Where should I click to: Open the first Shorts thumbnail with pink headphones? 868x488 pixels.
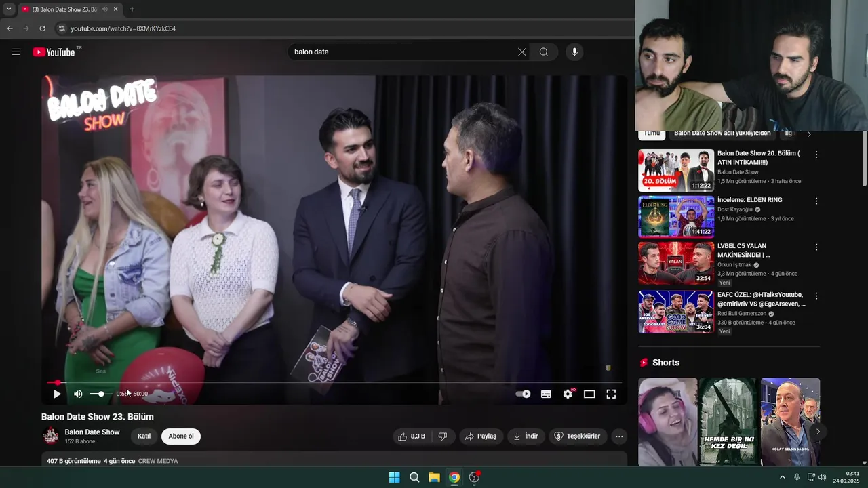click(x=668, y=422)
